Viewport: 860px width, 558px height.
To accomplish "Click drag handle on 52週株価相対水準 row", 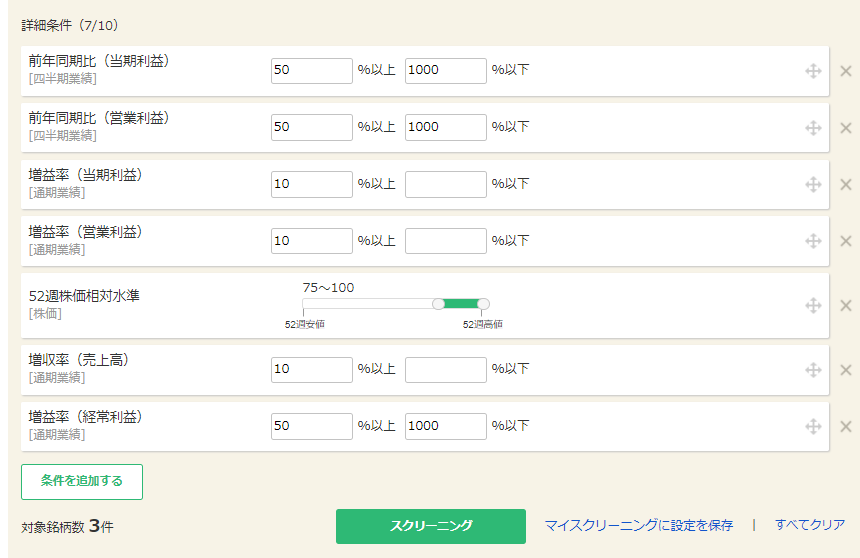I will pyautogui.click(x=814, y=306).
